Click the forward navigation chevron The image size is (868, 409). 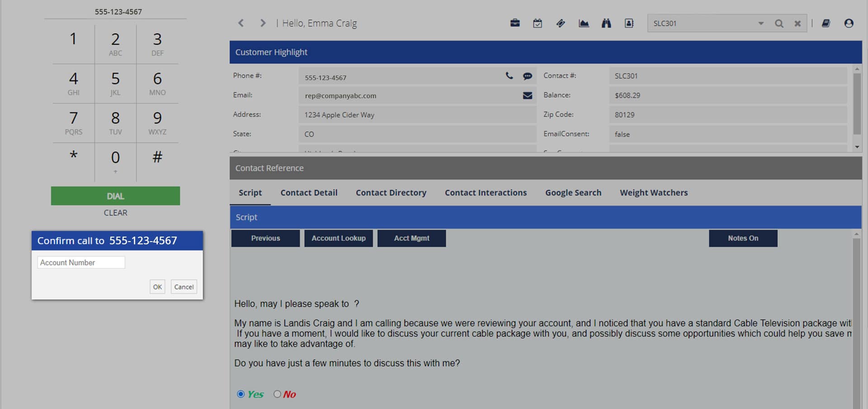[263, 23]
